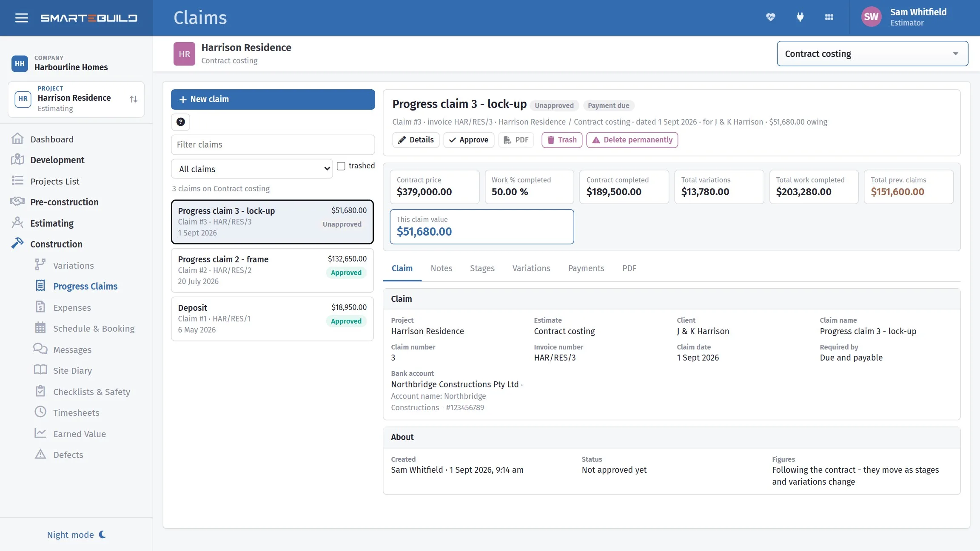
Task: Click the Approve button
Action: click(x=469, y=140)
